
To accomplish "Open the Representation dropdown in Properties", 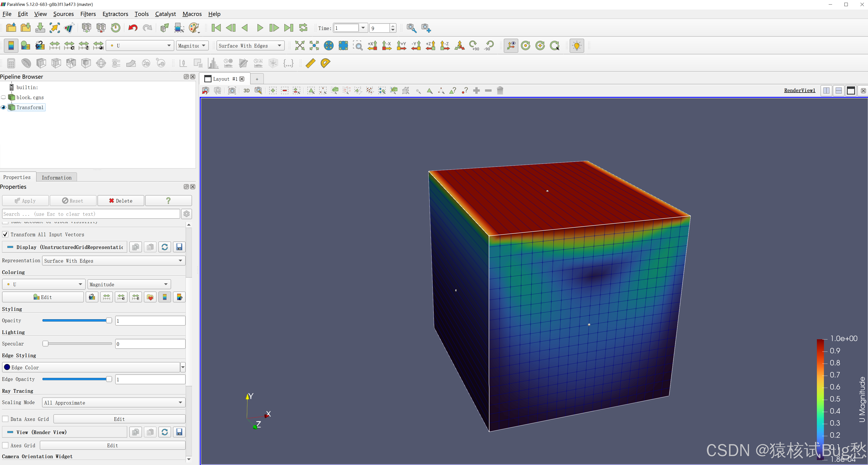I will point(114,261).
